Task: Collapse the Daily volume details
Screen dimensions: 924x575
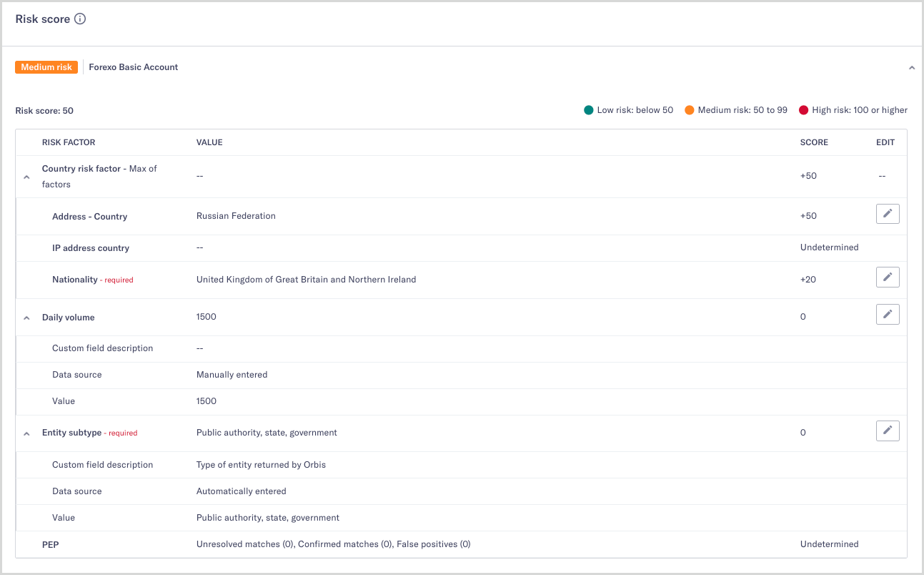Action: click(26, 317)
